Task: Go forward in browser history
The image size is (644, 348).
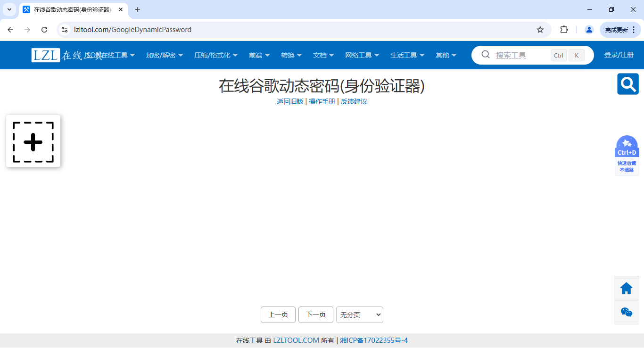Action: pos(27,30)
